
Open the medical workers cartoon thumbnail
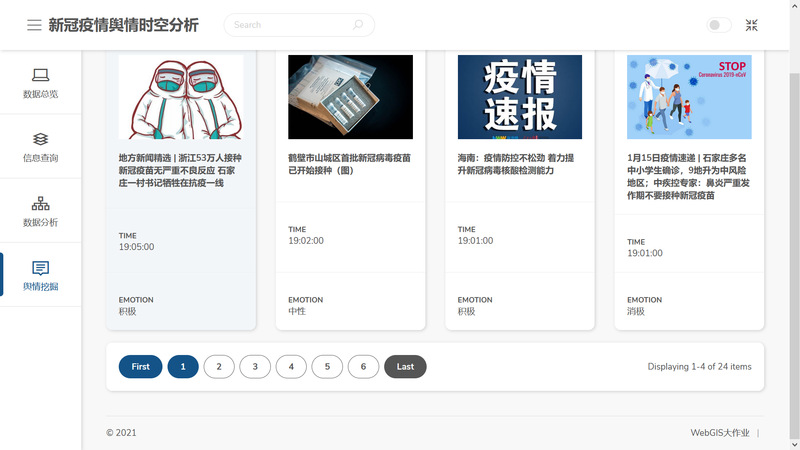pyautogui.click(x=180, y=97)
